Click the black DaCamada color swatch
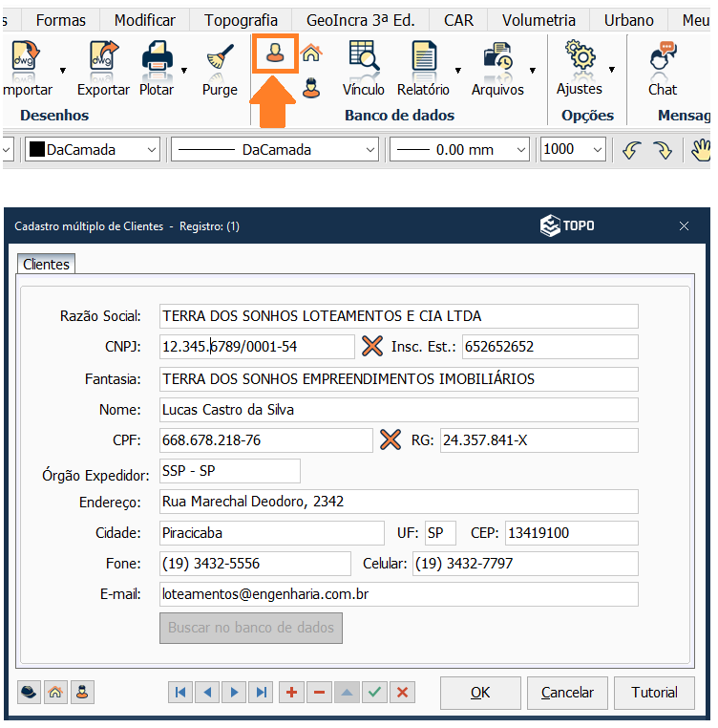The width and height of the screenshot is (718, 728). 36,150
